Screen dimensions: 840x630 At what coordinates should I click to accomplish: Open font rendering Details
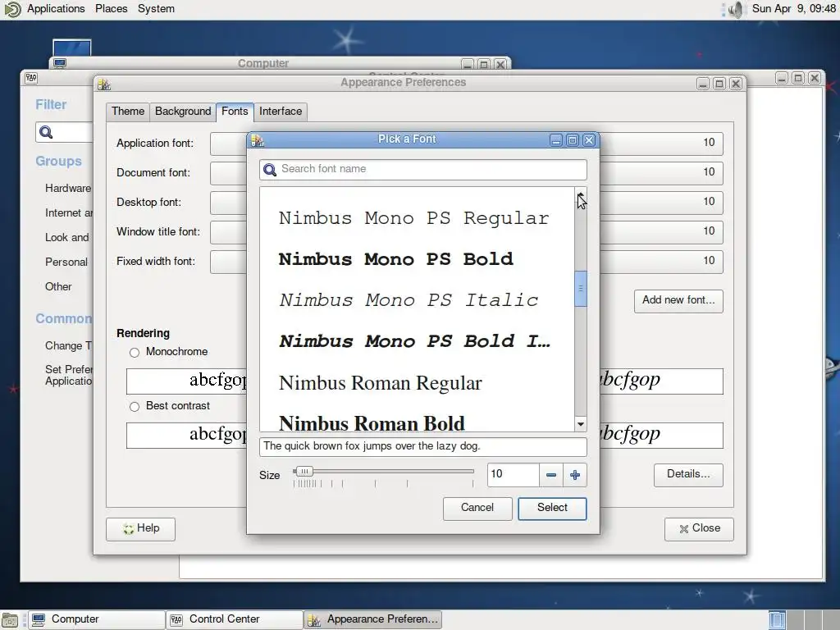click(688, 475)
